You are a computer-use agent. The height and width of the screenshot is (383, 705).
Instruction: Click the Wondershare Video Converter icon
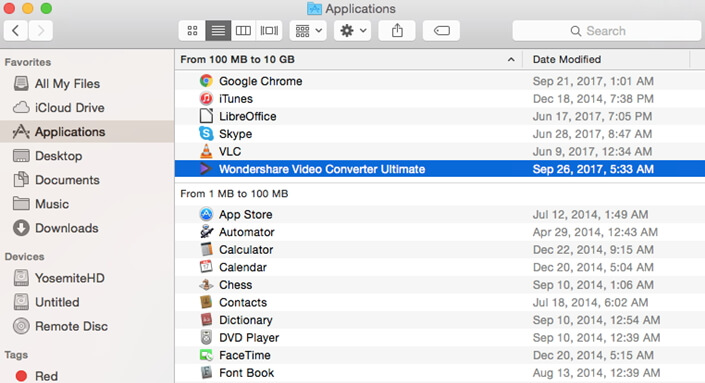(x=205, y=169)
